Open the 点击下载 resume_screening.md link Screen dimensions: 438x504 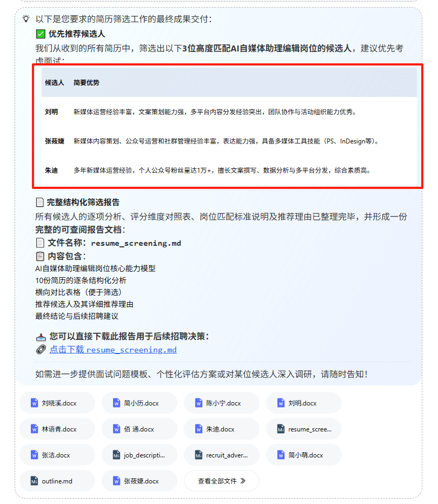113,350
